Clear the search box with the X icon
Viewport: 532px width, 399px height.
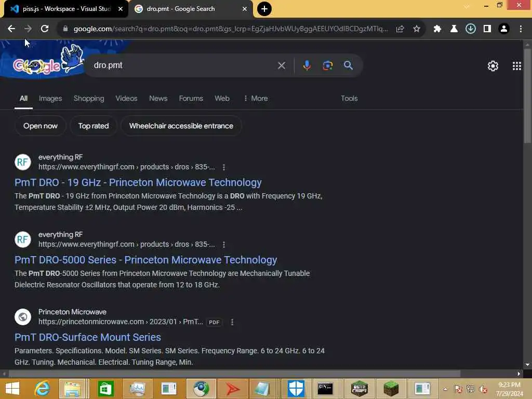point(281,65)
